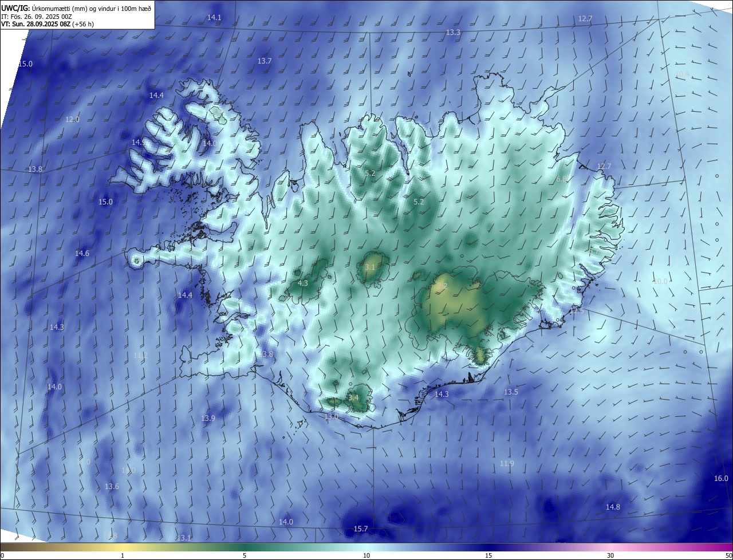Image resolution: width=733 pixels, height=560 pixels.
Task: Click the 11.9 value label on the map
Action: (x=507, y=463)
